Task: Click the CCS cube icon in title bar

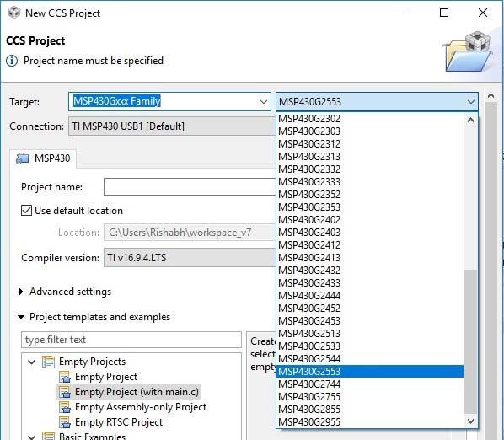Action: [13, 13]
